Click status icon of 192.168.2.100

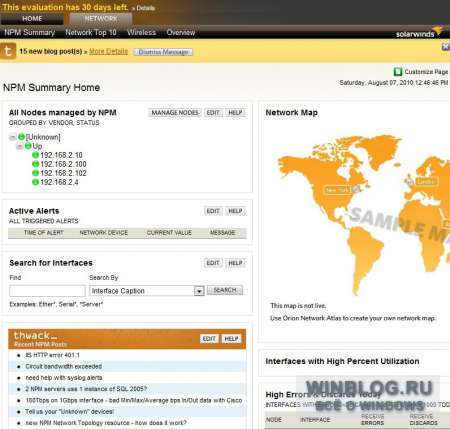[x=35, y=164]
